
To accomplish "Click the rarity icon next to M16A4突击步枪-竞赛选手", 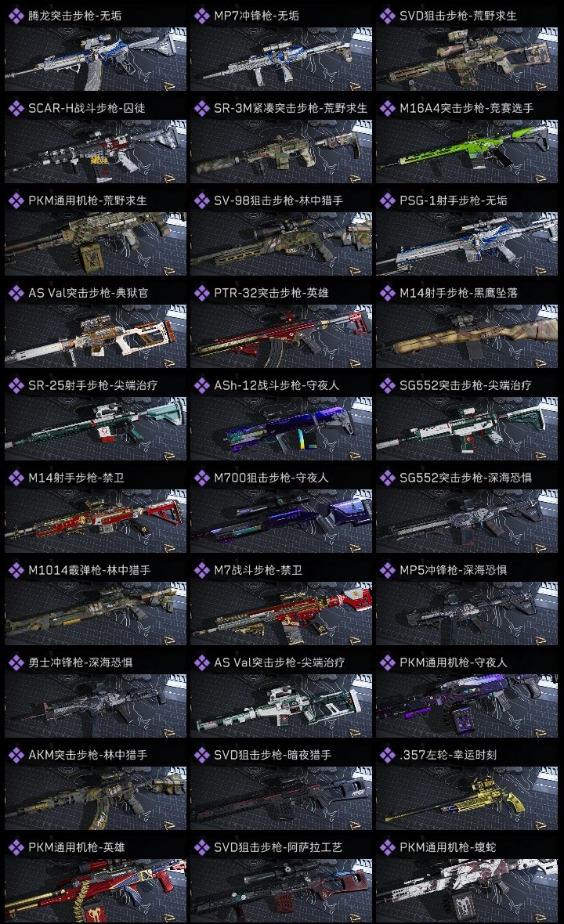I will pyautogui.click(x=388, y=108).
